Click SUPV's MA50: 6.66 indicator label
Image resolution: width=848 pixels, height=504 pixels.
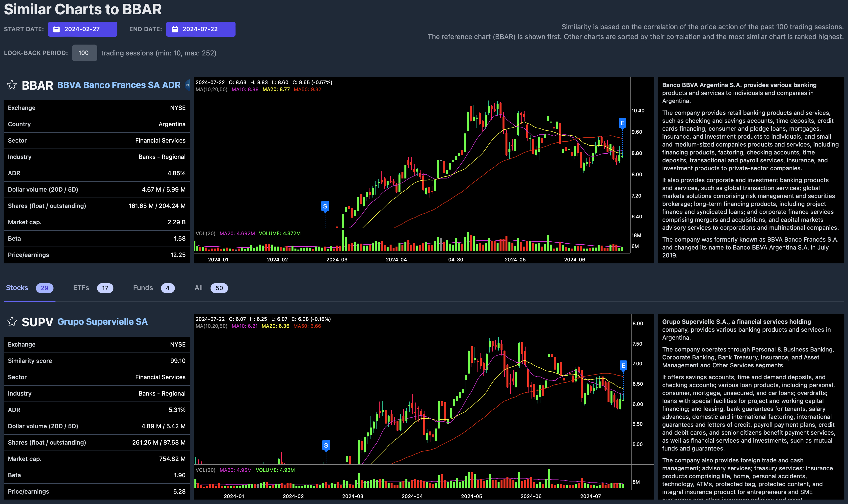[x=307, y=326]
